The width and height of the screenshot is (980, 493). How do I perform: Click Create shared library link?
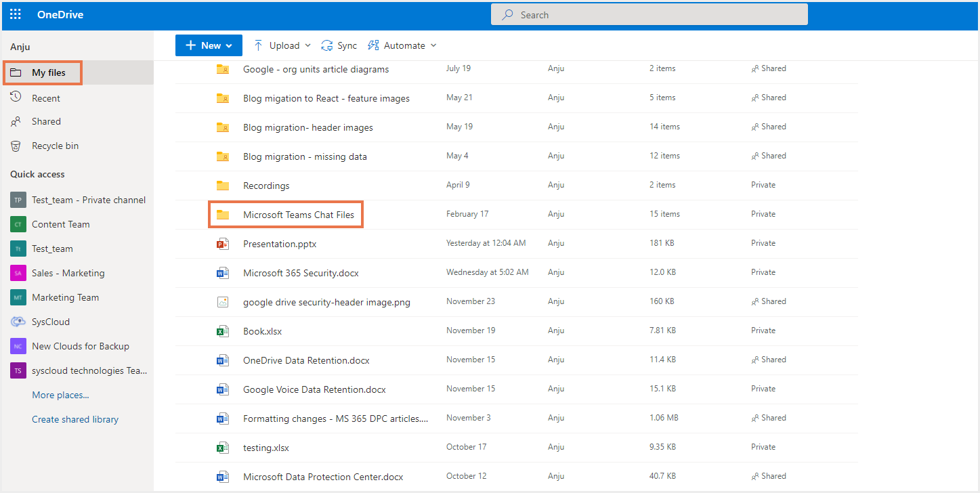coord(75,419)
